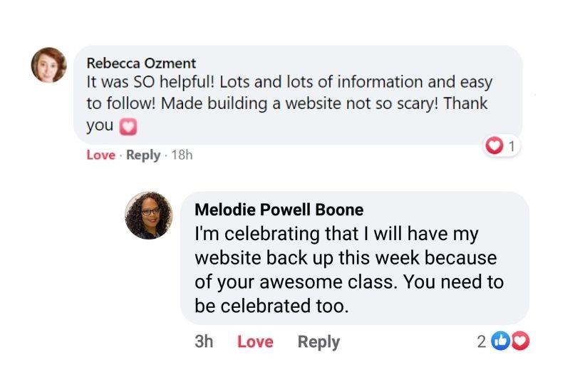Show reaction count 1 on Rebecca's comment

[511, 147]
